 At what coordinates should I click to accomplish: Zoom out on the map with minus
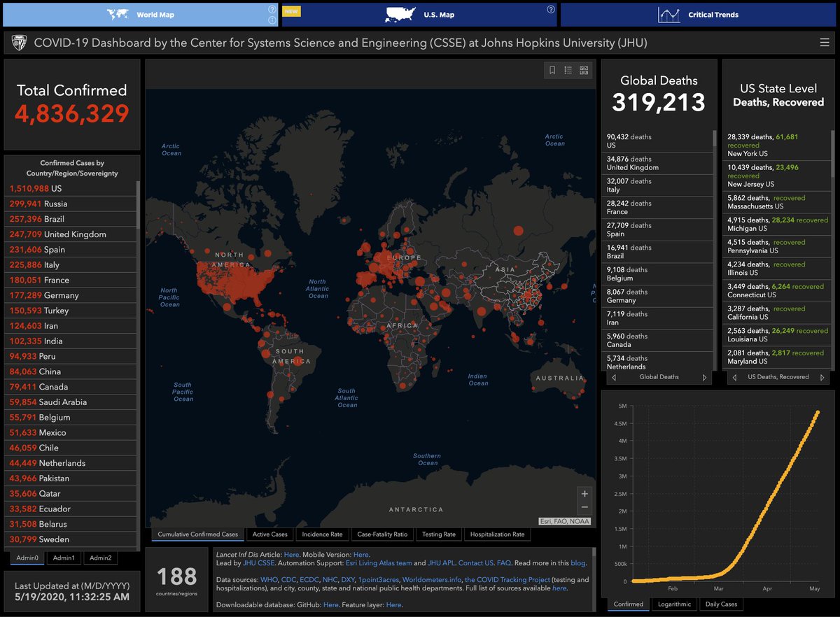point(585,508)
